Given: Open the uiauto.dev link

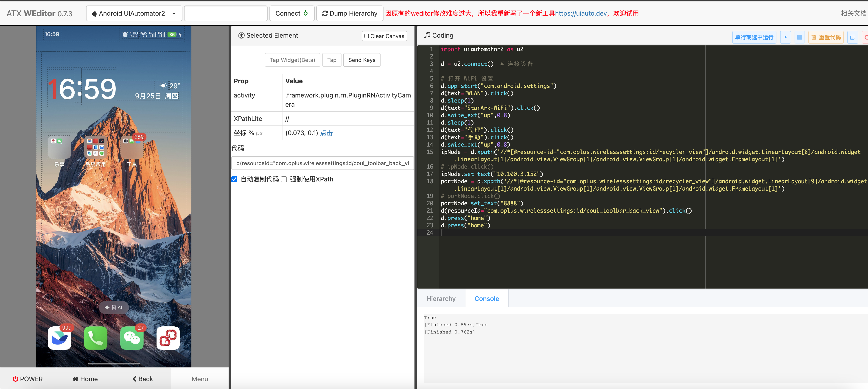Looking at the screenshot, I should click(581, 14).
